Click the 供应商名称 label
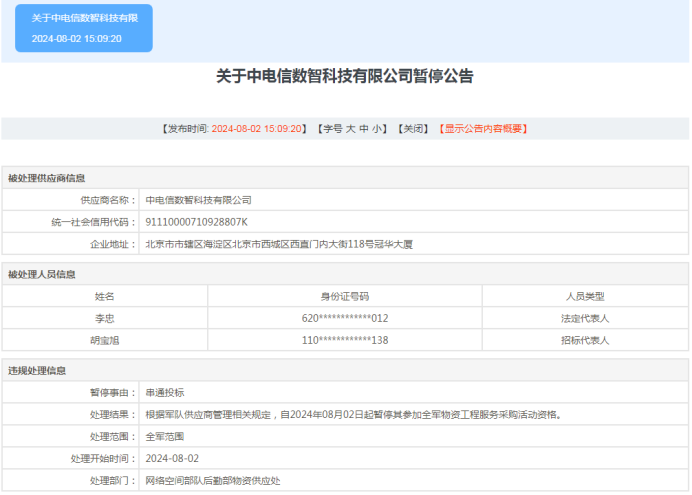This screenshot has height=495, width=692. (108, 200)
